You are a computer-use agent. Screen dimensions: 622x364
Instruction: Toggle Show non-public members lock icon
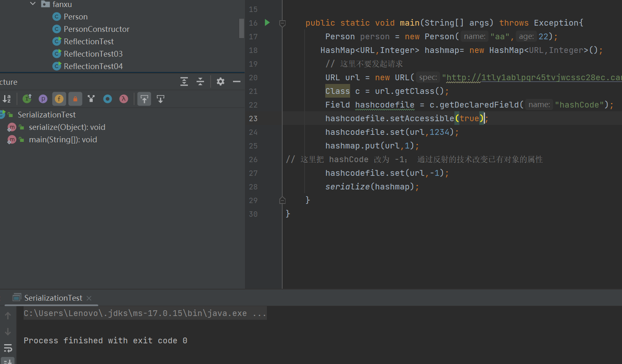tap(75, 99)
